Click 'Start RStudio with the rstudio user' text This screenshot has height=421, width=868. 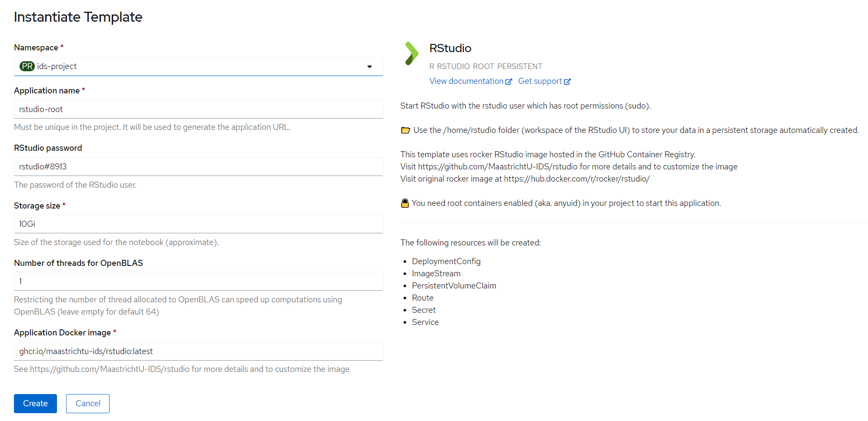[x=525, y=106]
